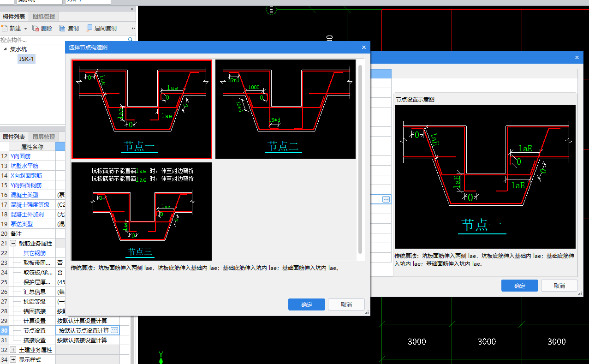Click 确定 in the background node settings window
The height and width of the screenshot is (364, 589).
pyautogui.click(x=520, y=286)
